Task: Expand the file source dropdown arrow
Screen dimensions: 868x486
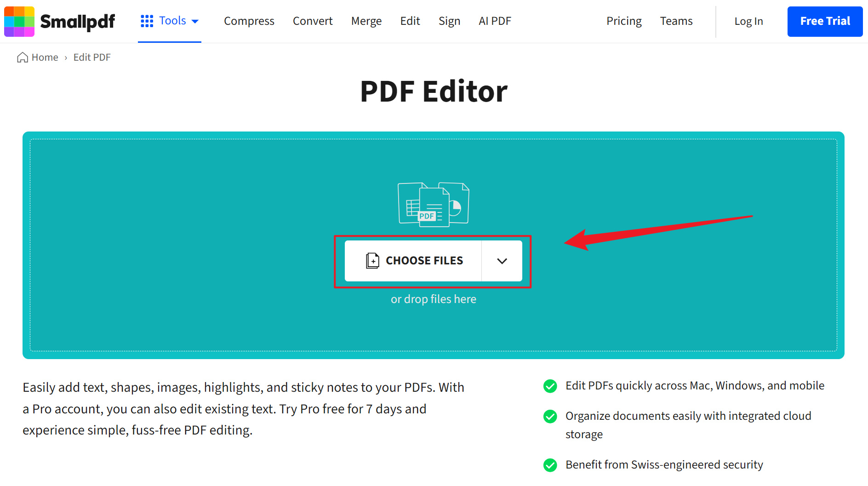Action: 502,261
